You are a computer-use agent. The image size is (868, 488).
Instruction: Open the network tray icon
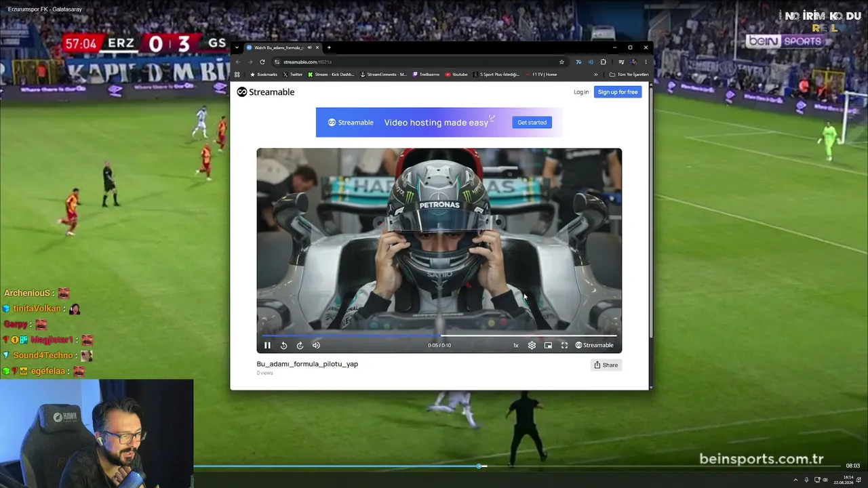(816, 480)
